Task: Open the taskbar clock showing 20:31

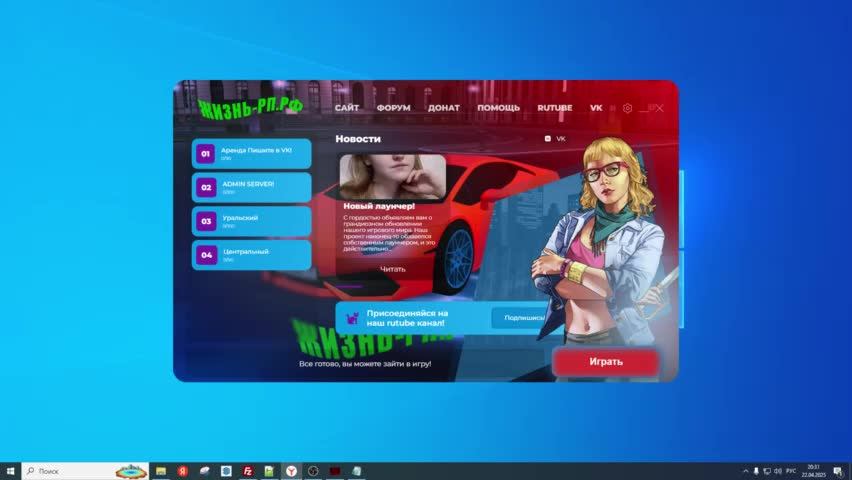Action: coord(813,471)
